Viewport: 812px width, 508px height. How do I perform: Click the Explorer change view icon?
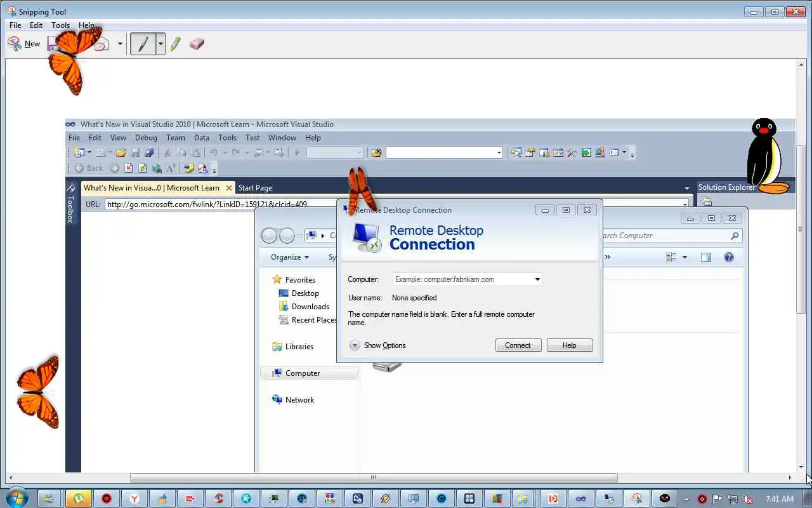[x=672, y=257]
